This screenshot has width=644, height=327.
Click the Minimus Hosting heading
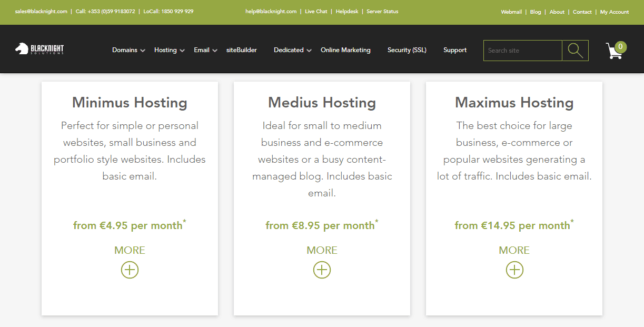pyautogui.click(x=130, y=102)
